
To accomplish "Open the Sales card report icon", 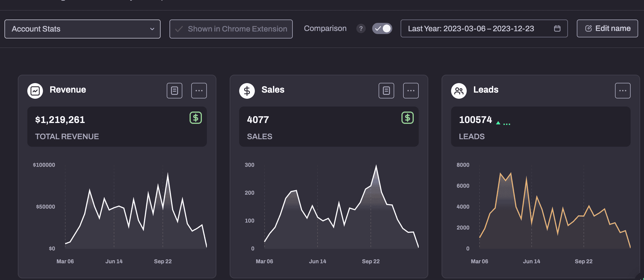I will 386,91.
